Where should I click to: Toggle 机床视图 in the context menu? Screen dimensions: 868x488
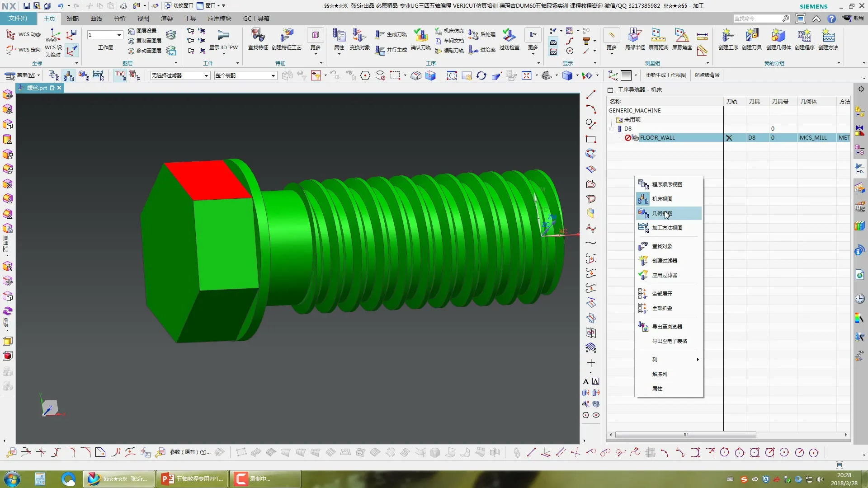click(x=662, y=199)
